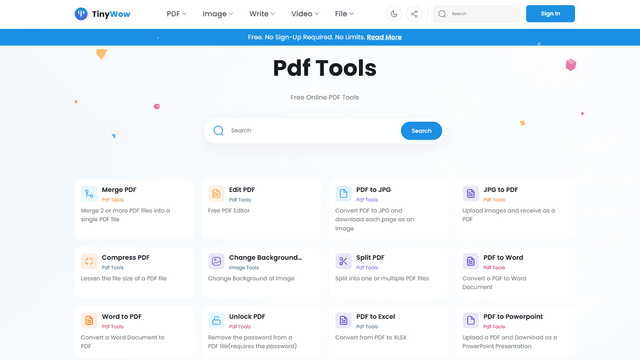Open the PDF to Excel tool title
Screen dimensions: 640x360
point(376,317)
